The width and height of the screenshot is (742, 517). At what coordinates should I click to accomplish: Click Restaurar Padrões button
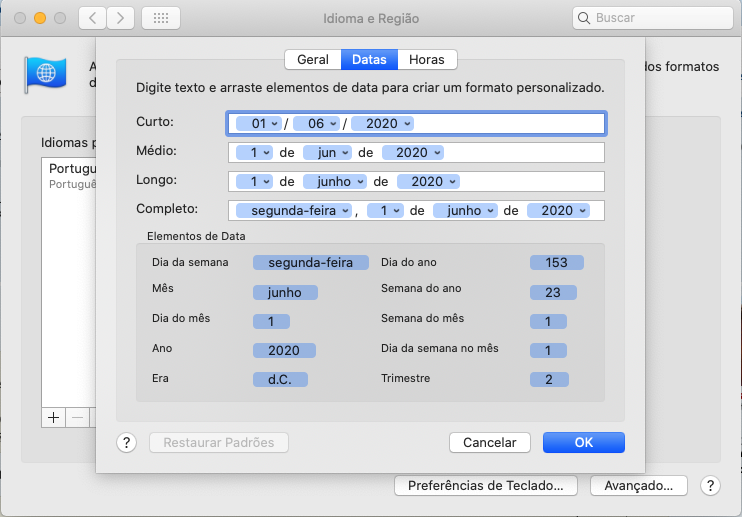(x=219, y=442)
